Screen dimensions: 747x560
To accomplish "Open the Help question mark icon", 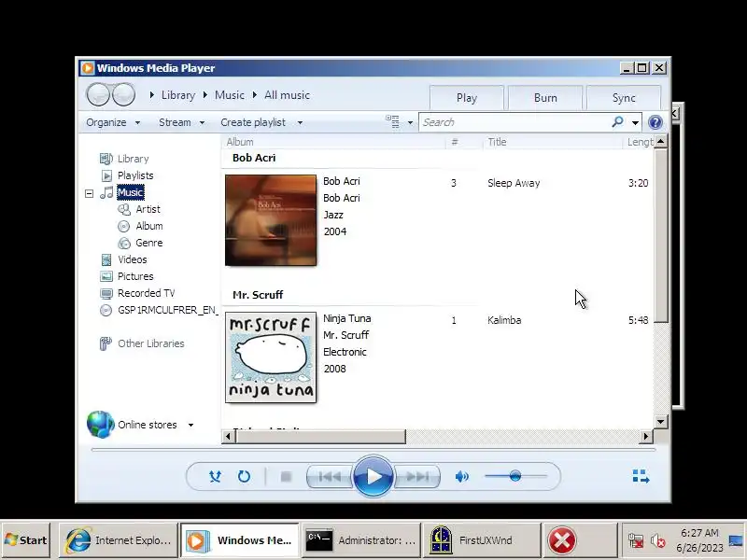I will coord(655,122).
